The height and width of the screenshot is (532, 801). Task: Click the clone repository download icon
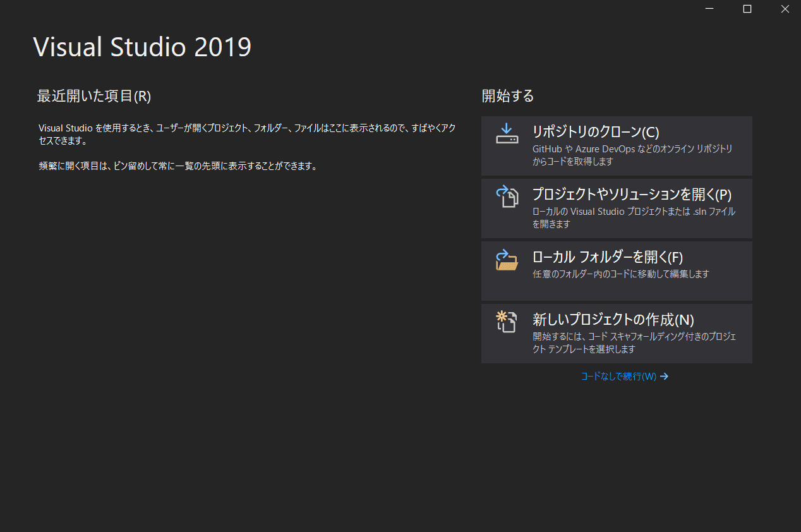coord(507,133)
